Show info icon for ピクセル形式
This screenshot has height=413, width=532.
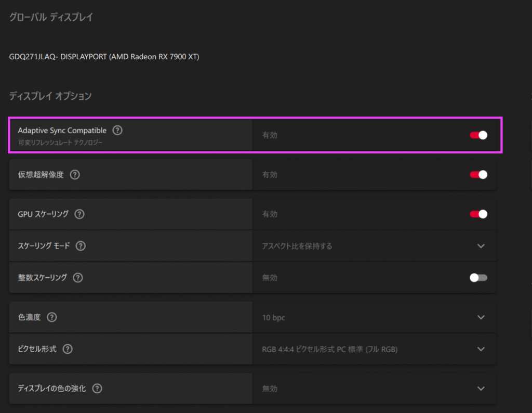[x=67, y=349]
